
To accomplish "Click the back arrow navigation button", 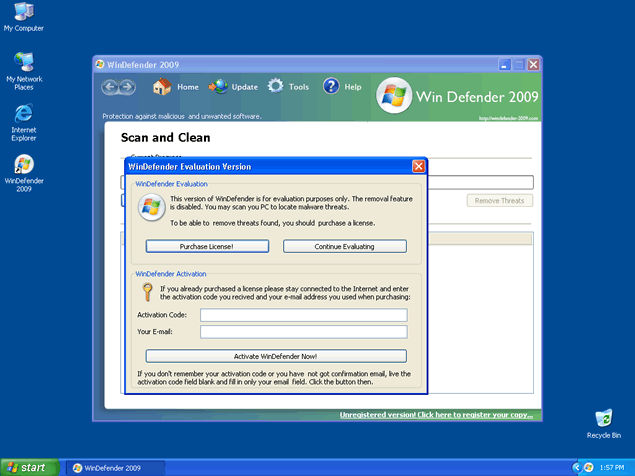I will [112, 87].
